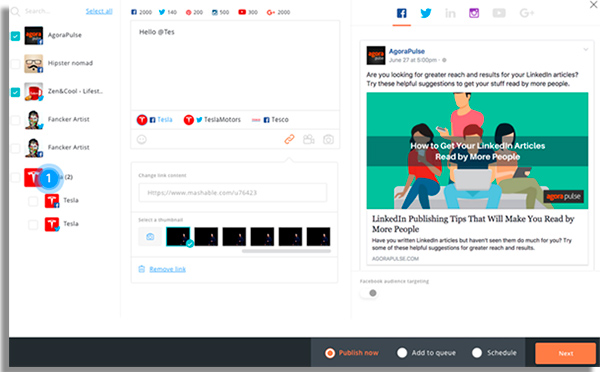This screenshot has height=372, width=600.
Task: Click the Remove link link
Action: click(x=168, y=269)
